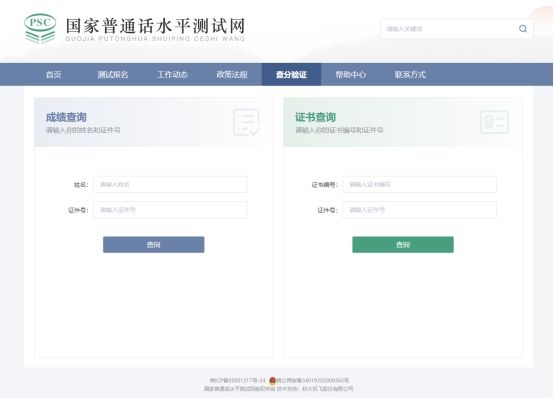Click the blue 查询 button
The image size is (554, 399).
click(x=154, y=245)
